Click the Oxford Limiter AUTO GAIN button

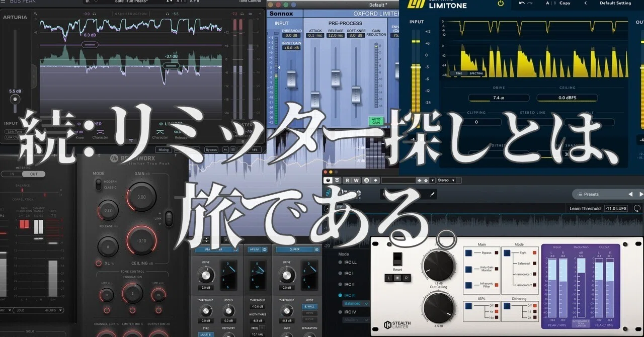click(376, 121)
